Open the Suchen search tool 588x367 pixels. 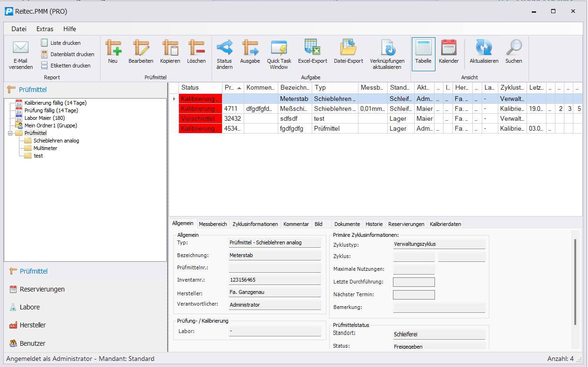coord(513,48)
